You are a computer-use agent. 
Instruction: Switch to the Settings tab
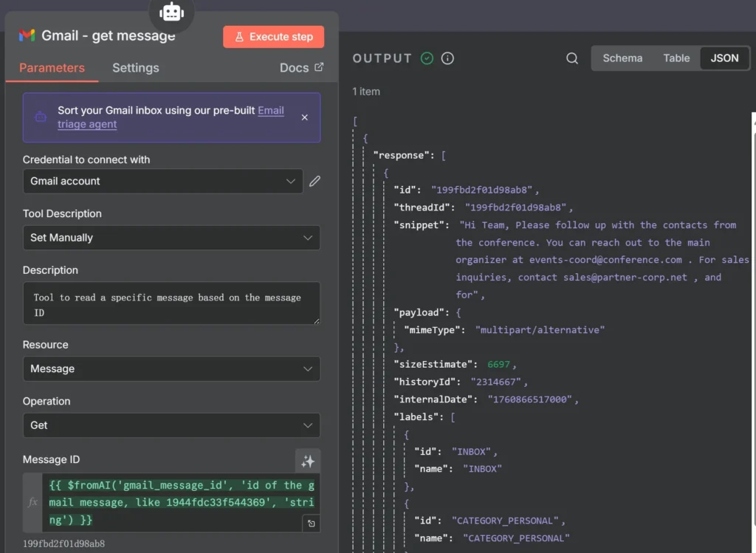click(x=135, y=68)
